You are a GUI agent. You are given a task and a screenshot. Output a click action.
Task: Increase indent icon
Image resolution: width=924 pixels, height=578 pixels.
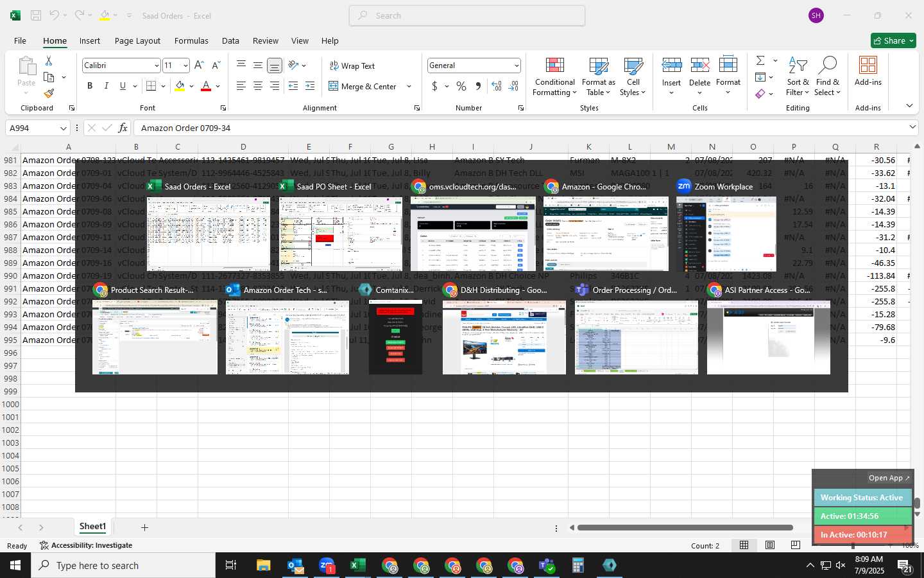click(x=310, y=86)
